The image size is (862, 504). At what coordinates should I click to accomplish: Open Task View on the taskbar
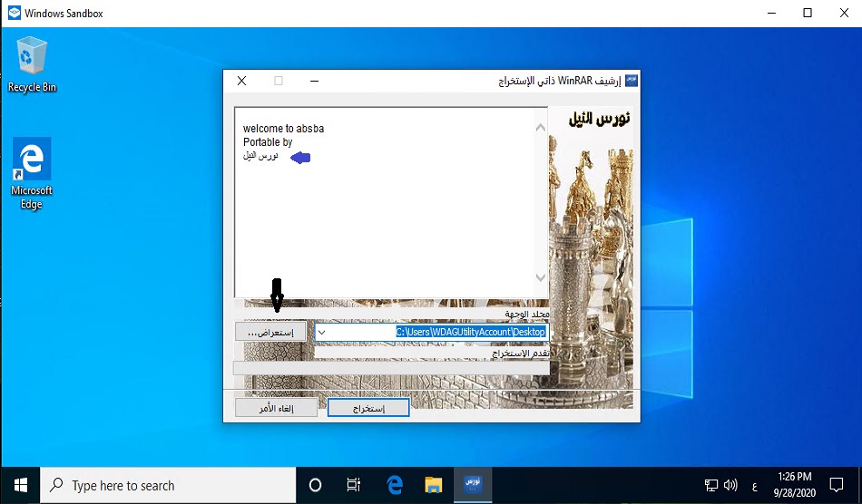[355, 485]
